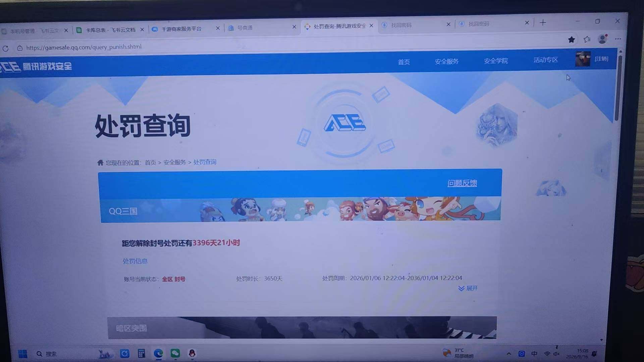Click the blue shield tray icon
The width and height of the screenshot is (644, 362).
(x=522, y=354)
